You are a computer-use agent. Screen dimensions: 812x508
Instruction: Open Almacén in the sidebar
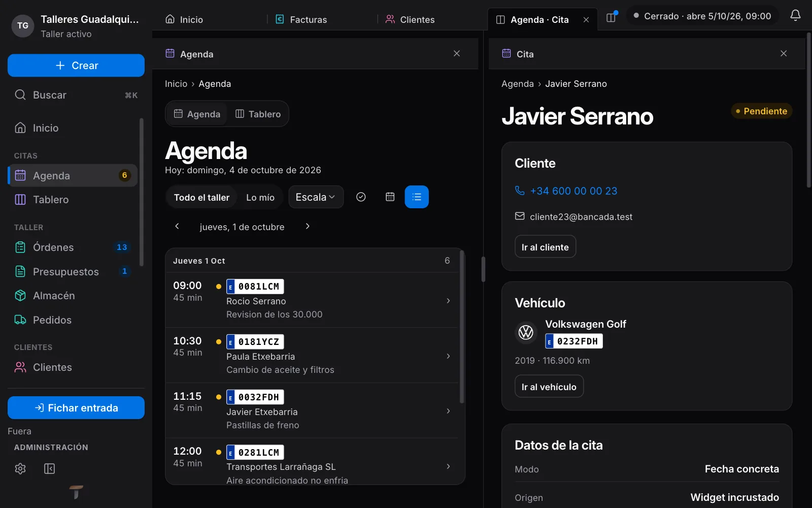72,296
